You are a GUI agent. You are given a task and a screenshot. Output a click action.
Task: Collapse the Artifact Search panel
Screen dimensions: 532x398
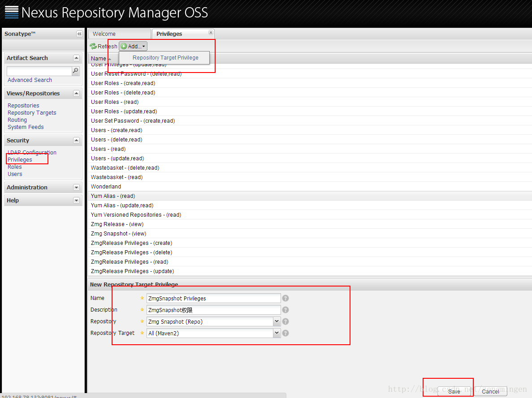76,58
